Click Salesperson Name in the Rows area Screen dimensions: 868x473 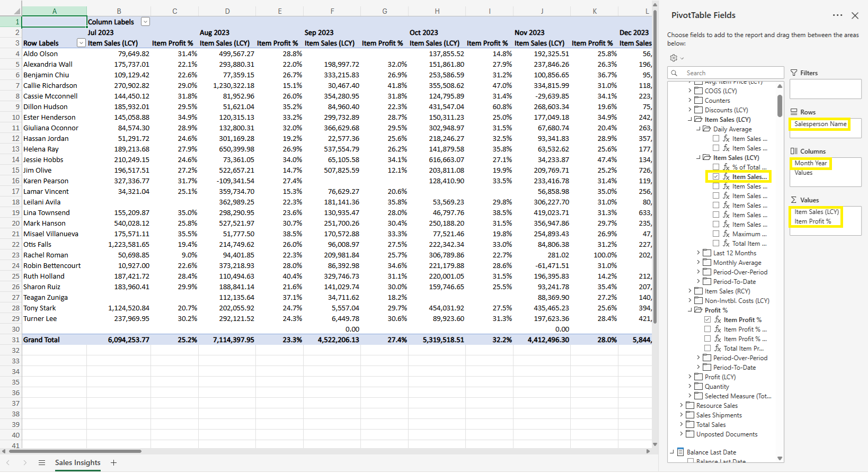[820, 124]
